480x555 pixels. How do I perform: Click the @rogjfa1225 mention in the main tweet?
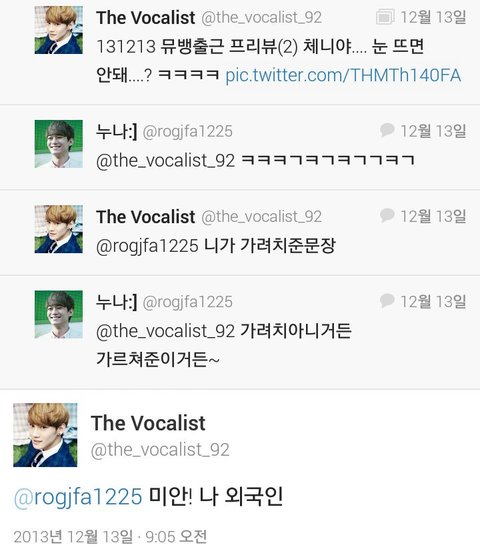coord(78,497)
